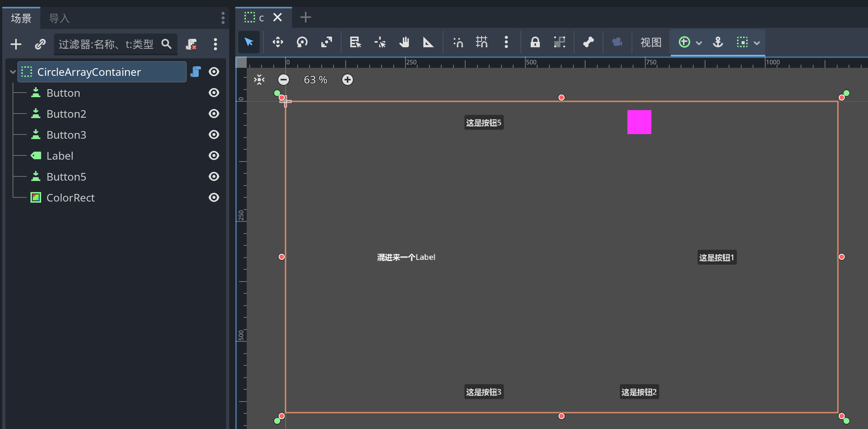Click the 这是按钮2 button in canvas
Viewport: 868px width, 429px height.
coord(639,392)
